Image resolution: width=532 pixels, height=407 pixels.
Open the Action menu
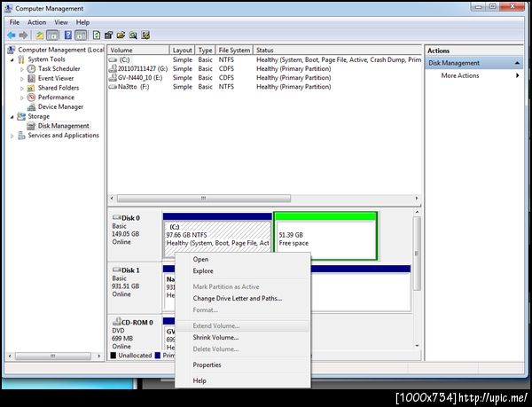tap(36, 22)
